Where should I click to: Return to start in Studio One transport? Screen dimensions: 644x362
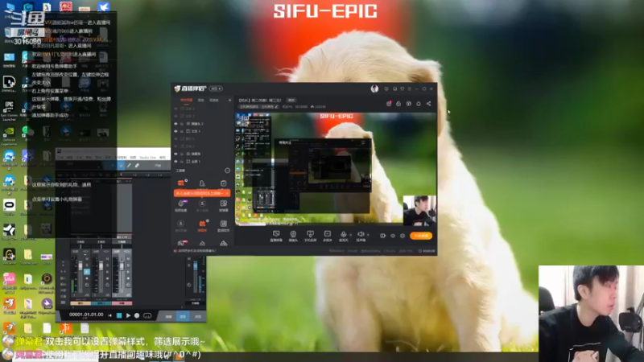tap(109, 315)
